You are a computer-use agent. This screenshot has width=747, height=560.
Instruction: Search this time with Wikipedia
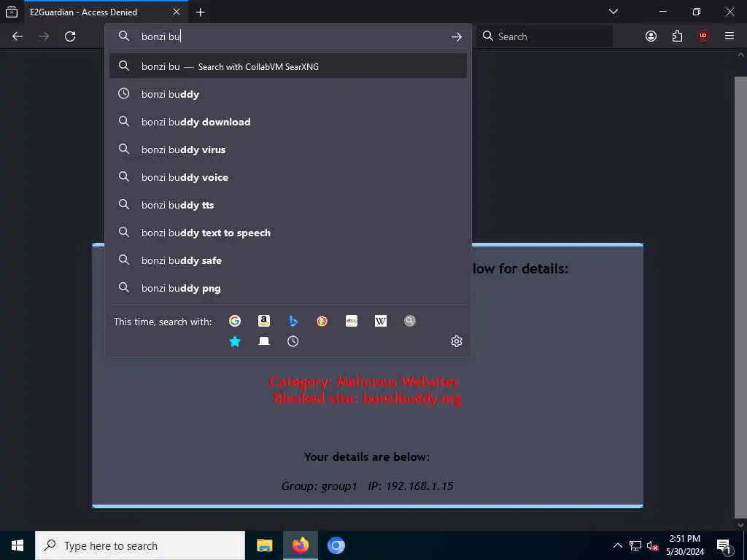click(x=381, y=321)
